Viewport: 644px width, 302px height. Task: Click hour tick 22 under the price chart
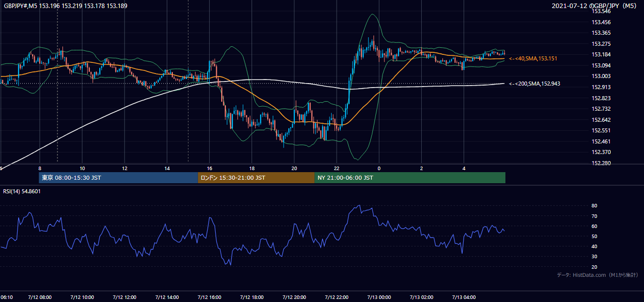pos(337,169)
